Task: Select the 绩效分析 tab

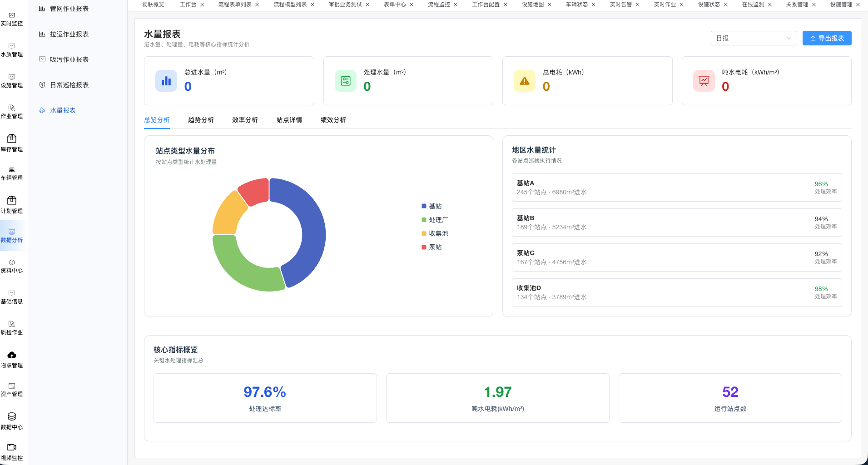Action: [333, 120]
